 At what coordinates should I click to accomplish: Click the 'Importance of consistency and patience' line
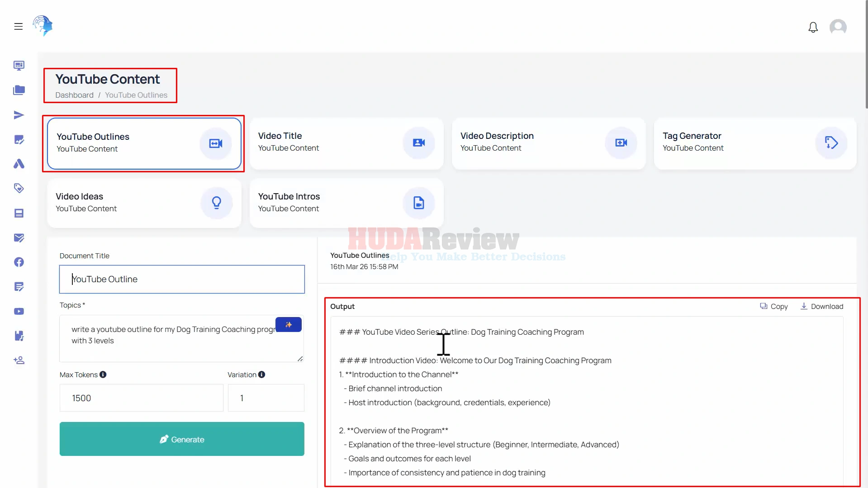[444, 473]
